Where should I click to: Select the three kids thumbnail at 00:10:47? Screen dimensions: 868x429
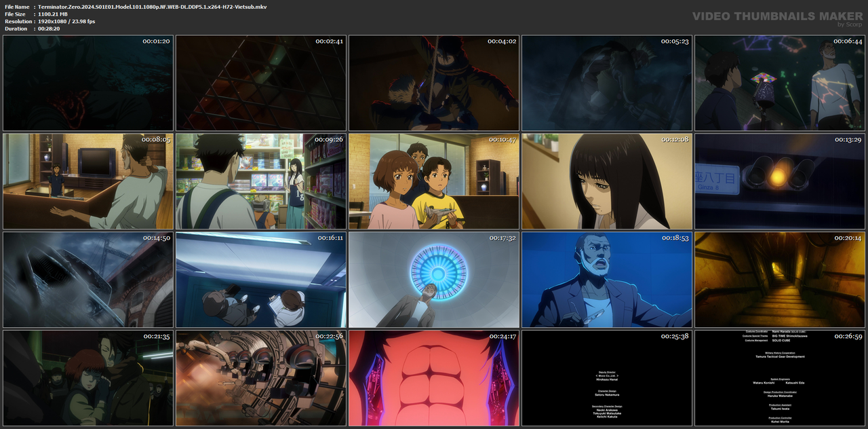click(x=434, y=181)
